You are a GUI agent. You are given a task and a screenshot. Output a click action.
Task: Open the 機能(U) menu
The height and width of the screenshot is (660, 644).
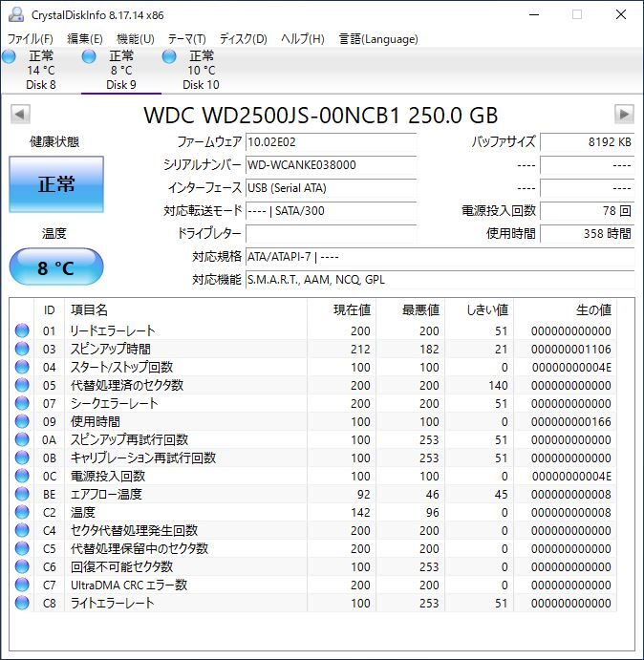click(136, 39)
